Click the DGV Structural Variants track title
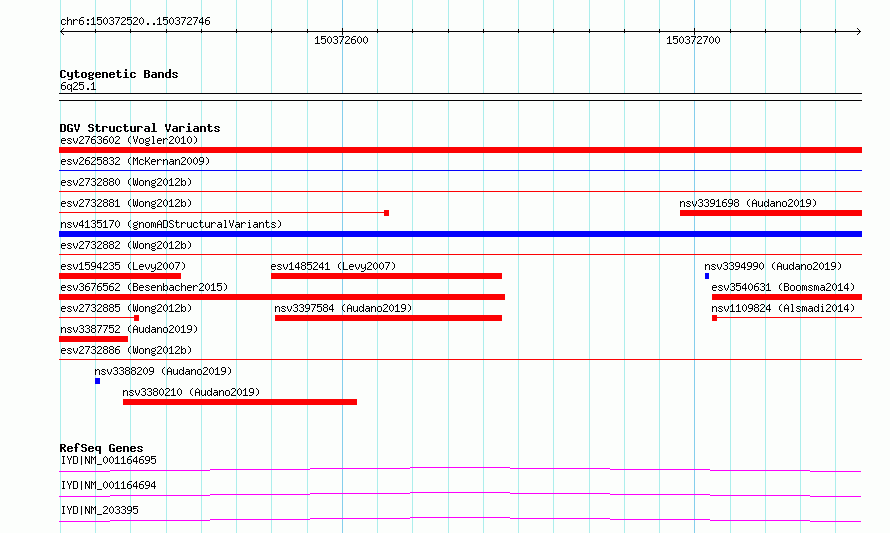 140,128
